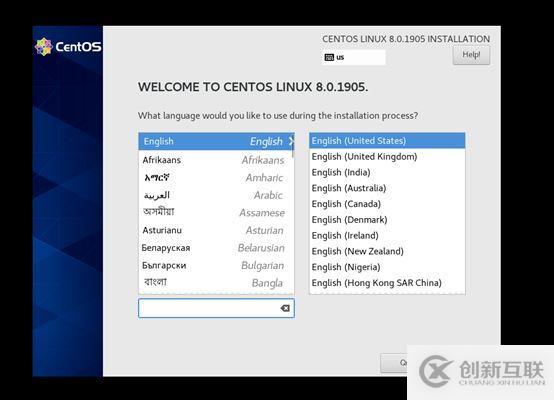Choose the Amharic language row

(216, 177)
